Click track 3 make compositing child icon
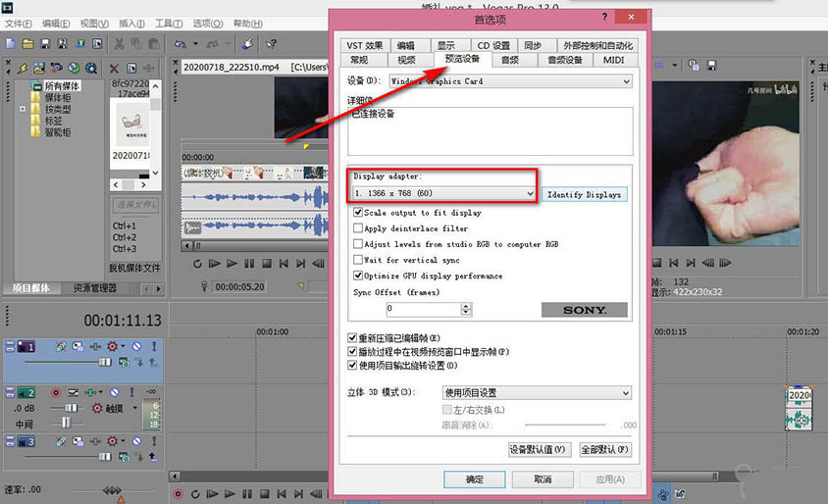828x504 pixels. tap(153, 457)
